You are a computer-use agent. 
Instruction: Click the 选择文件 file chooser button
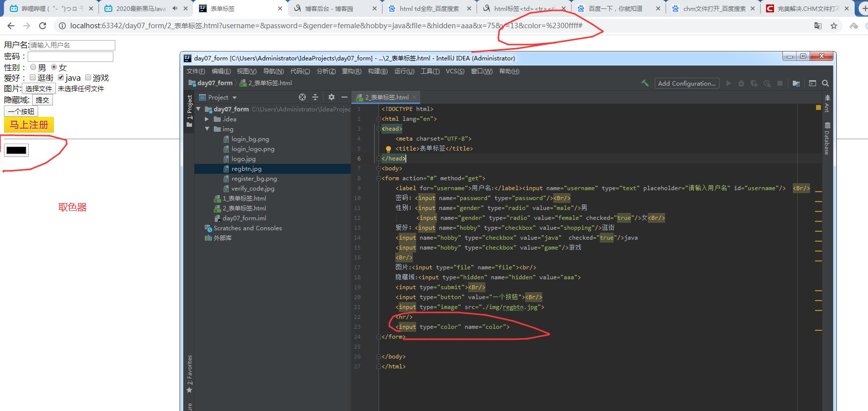click(39, 89)
